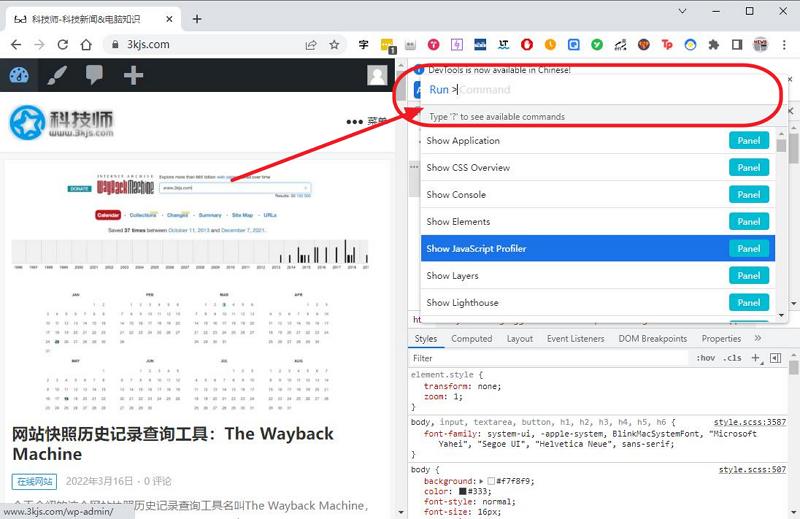Add a new style rule plus icon

coord(756,358)
